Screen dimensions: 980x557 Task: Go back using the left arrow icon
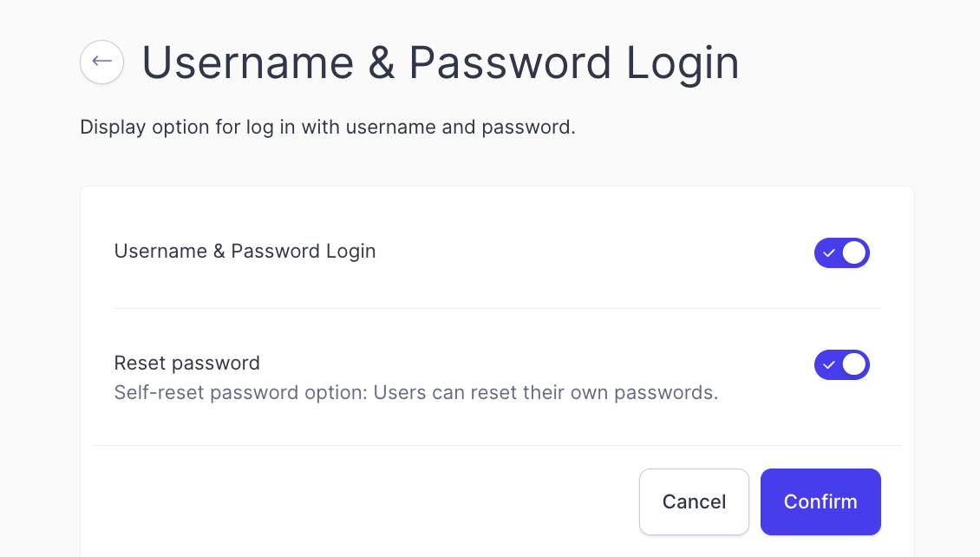(101, 62)
